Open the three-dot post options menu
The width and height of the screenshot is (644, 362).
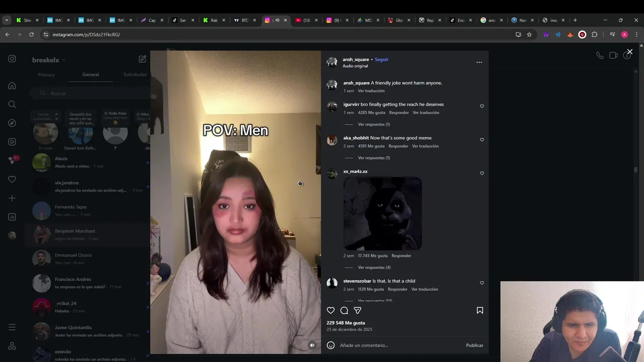point(479,62)
